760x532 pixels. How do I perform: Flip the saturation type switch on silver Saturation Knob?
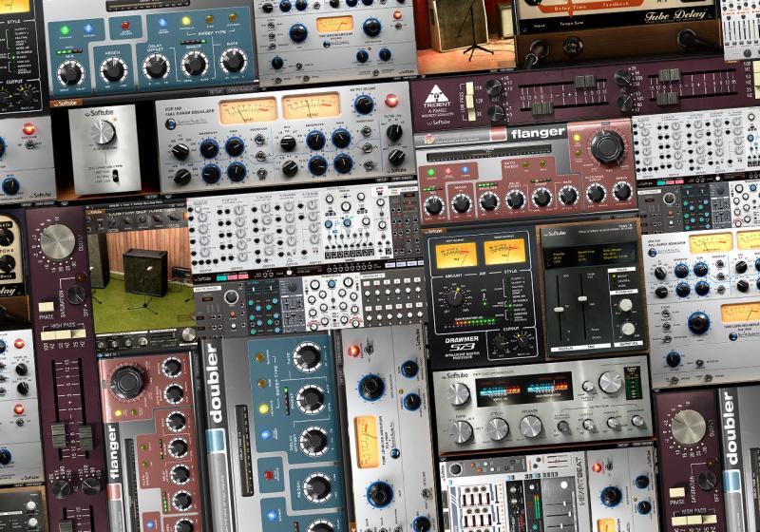pos(115,176)
